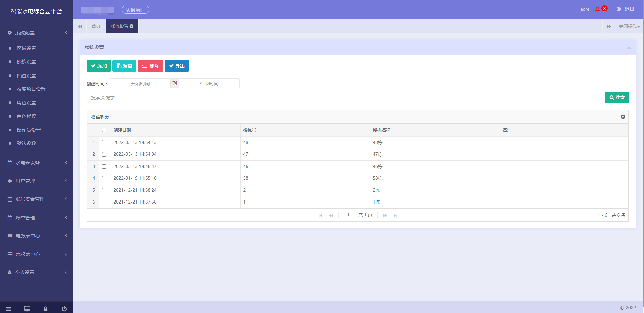Click the notification bell icon

(597, 9)
